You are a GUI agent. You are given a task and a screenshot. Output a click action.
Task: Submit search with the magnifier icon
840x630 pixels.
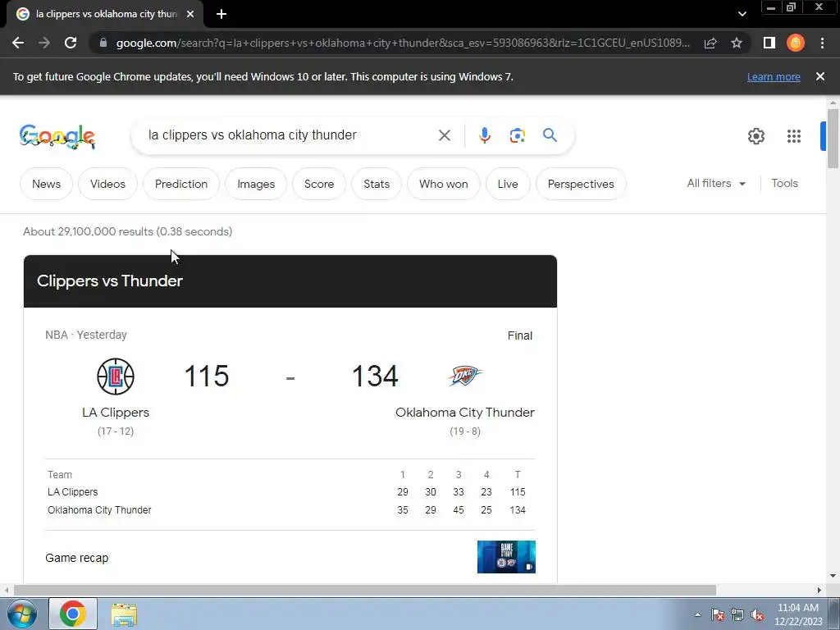coord(550,135)
